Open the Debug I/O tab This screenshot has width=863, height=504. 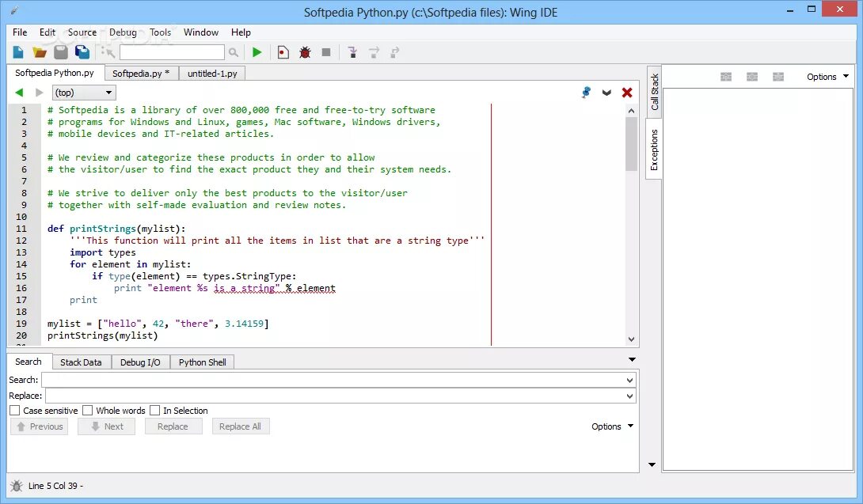click(140, 362)
